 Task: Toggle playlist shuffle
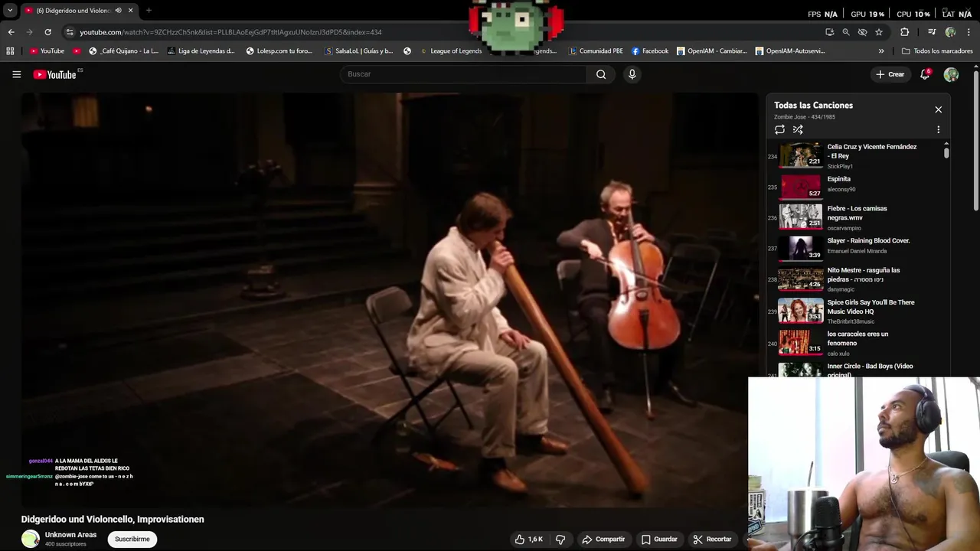[x=798, y=129]
